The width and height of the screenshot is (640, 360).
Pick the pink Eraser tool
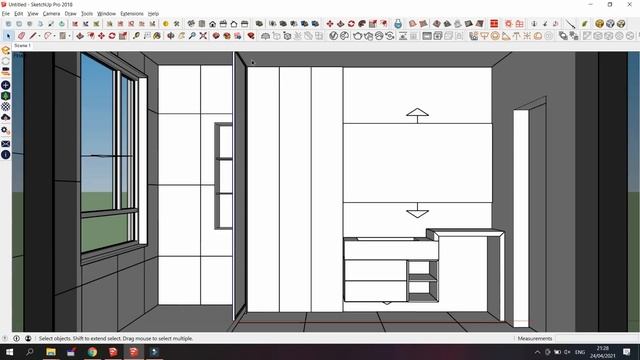(21, 36)
